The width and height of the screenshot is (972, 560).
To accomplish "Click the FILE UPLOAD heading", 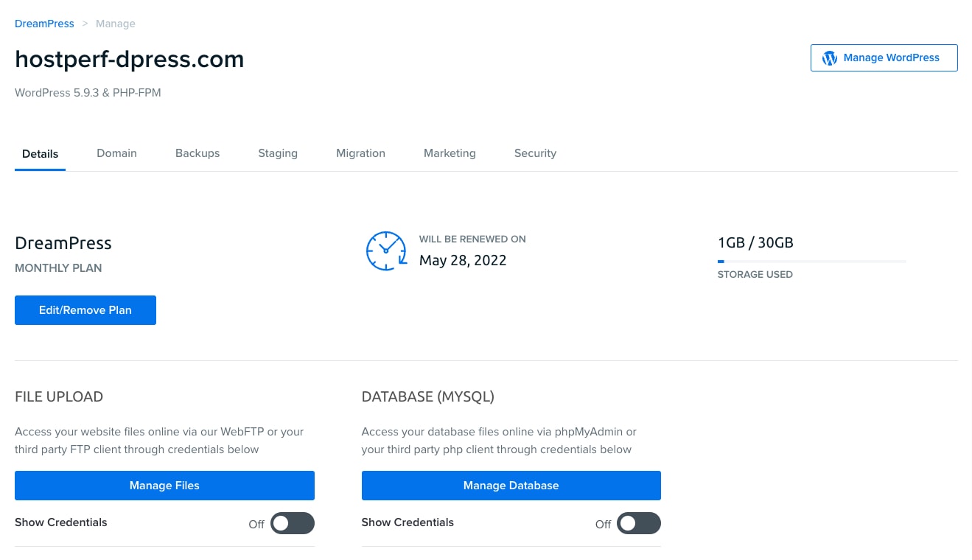I will [59, 396].
